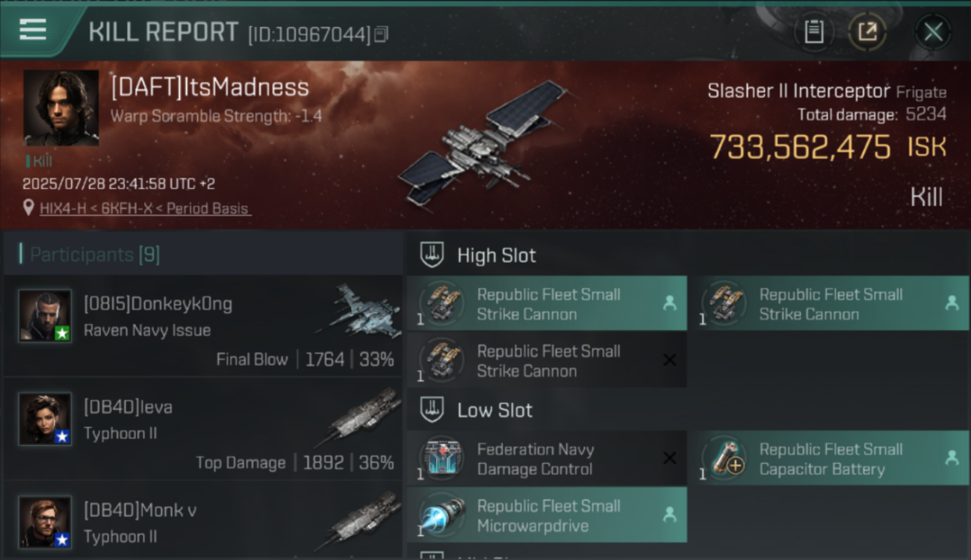Select the DonkeykOng participant entry
This screenshot has width=971, height=560.
203,326
